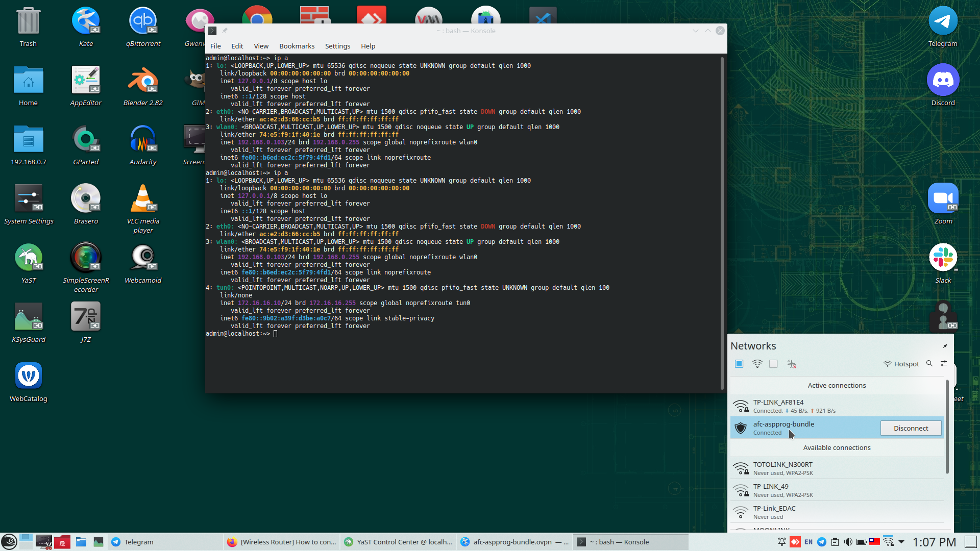The width and height of the screenshot is (980, 551).
Task: Open network connections configuration icon
Action: [944, 363]
